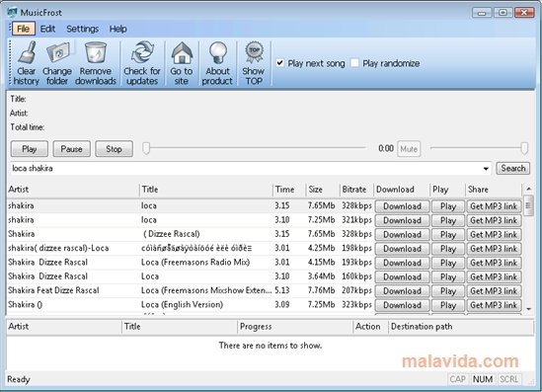542x392 pixels.
Task: Click the MusicFrost app icon in title bar
Action: pyautogui.click(x=12, y=12)
